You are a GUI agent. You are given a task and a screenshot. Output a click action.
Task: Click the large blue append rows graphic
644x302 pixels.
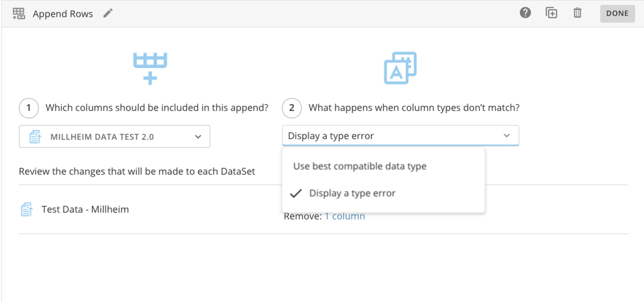150,69
